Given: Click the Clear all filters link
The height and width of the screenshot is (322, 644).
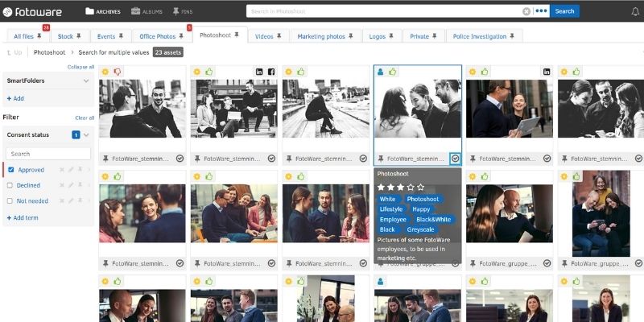Looking at the screenshot, I should coord(85,118).
